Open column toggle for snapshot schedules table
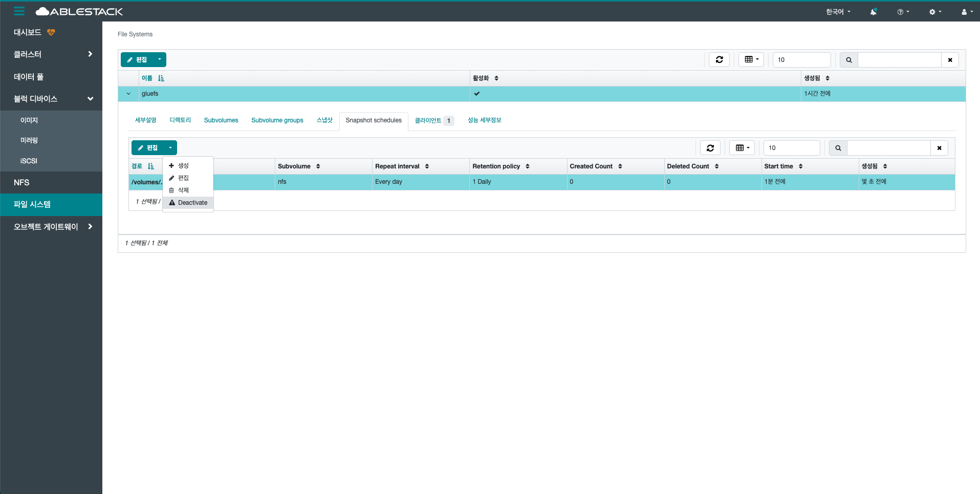980x494 pixels. pyautogui.click(x=742, y=148)
